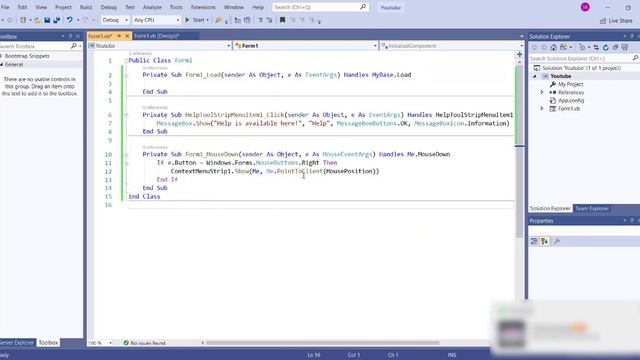Collapse the HelpToolStripMenuItem1_Click sub outline
640x360 pixels.
coord(126,115)
